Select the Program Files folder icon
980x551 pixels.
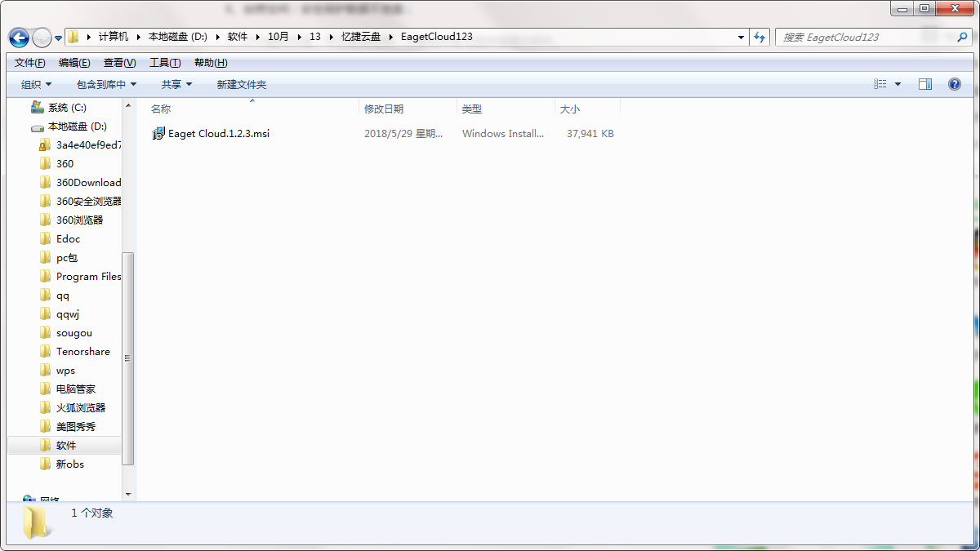pos(46,276)
